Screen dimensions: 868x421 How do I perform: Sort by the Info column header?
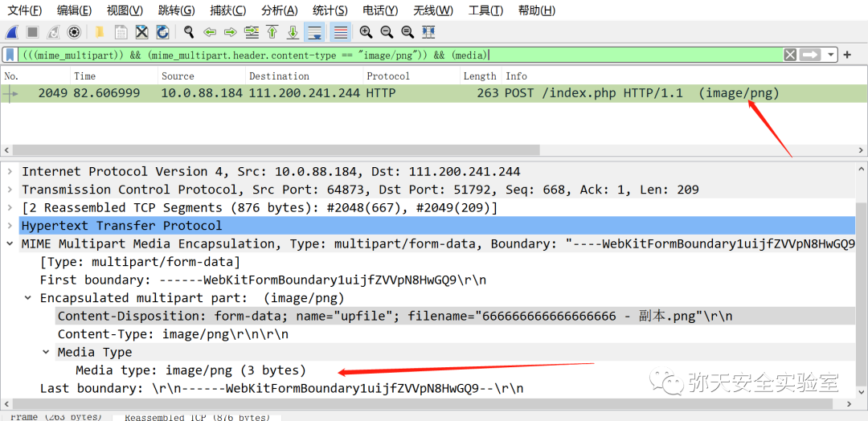coord(684,76)
